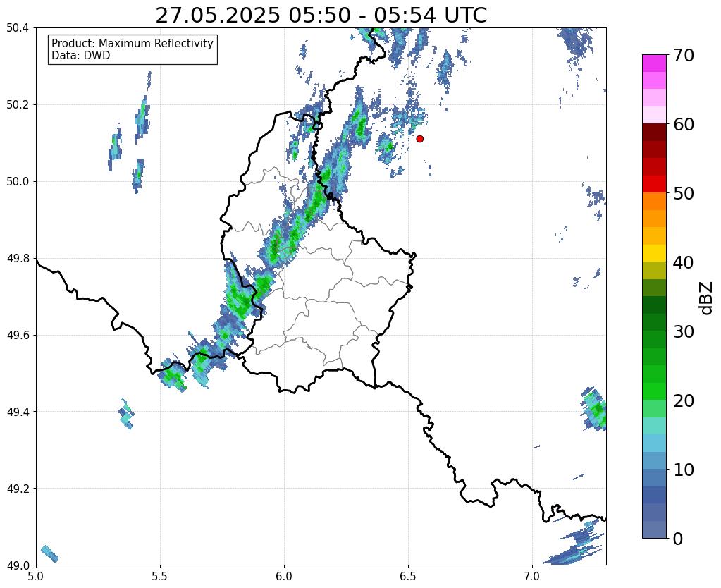Image resolution: width=721 pixels, height=588 pixels.
Task: Click the red swatch at 50 dBZ
Action: point(654,184)
